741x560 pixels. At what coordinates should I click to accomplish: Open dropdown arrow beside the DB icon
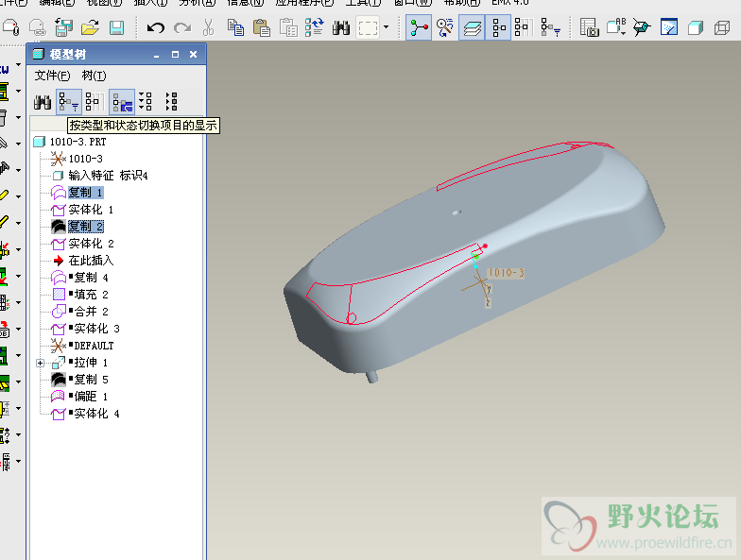tap(19, 329)
